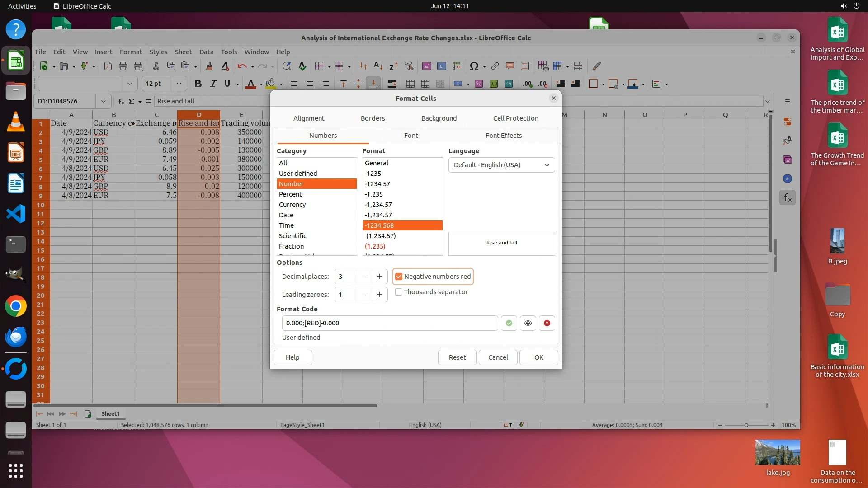Screen dimensions: 868x488
Task: Click the Bold toolbar icon
Action: pyautogui.click(x=198, y=84)
